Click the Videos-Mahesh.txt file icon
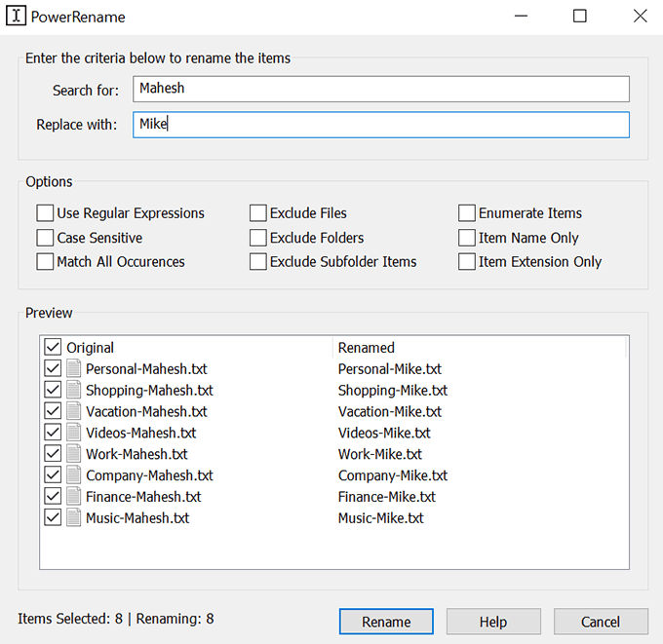This screenshot has height=644, width=663. pos(74,434)
